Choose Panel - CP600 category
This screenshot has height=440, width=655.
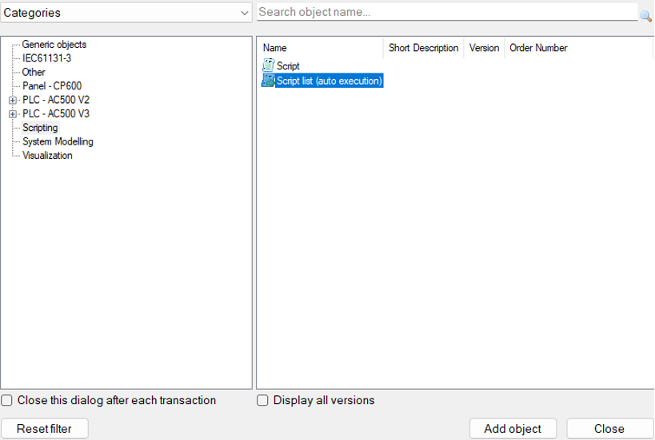coord(52,86)
